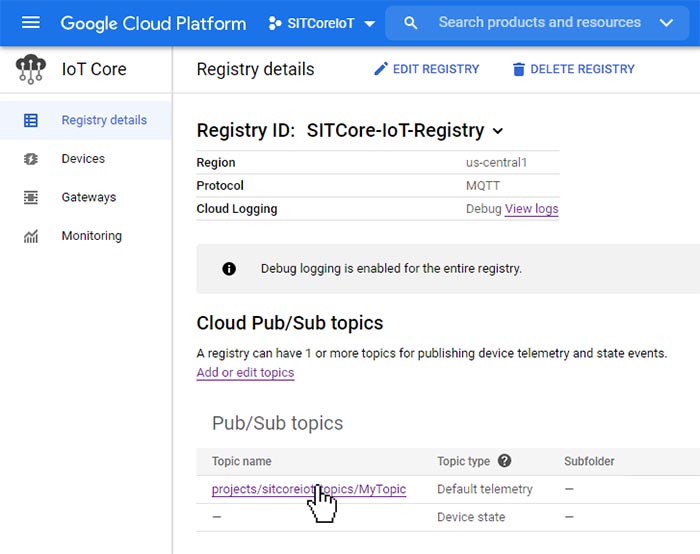Screen dimensions: 700x554
Task: Click the IoT Core cloud icon
Action: (31, 69)
